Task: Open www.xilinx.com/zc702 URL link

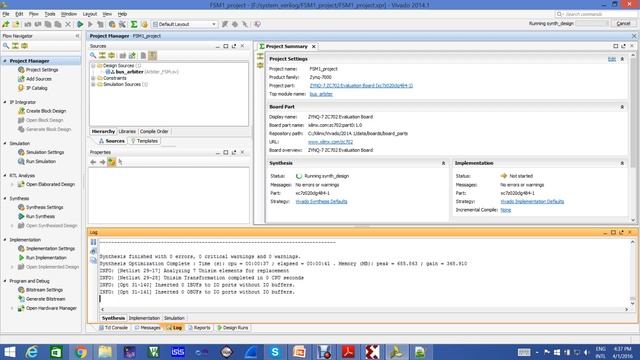Action: (x=330, y=142)
